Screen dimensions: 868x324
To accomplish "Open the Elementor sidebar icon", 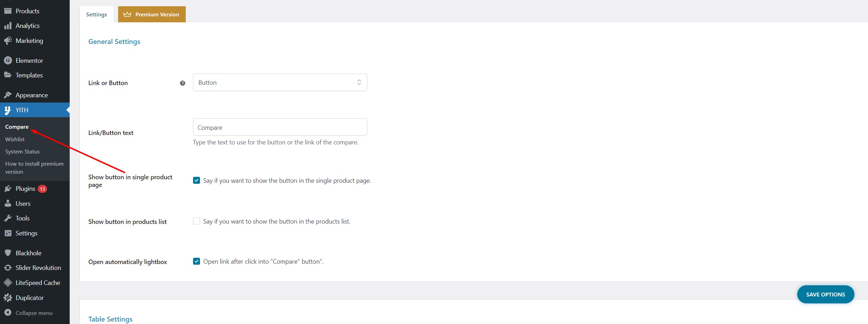I will [8, 60].
